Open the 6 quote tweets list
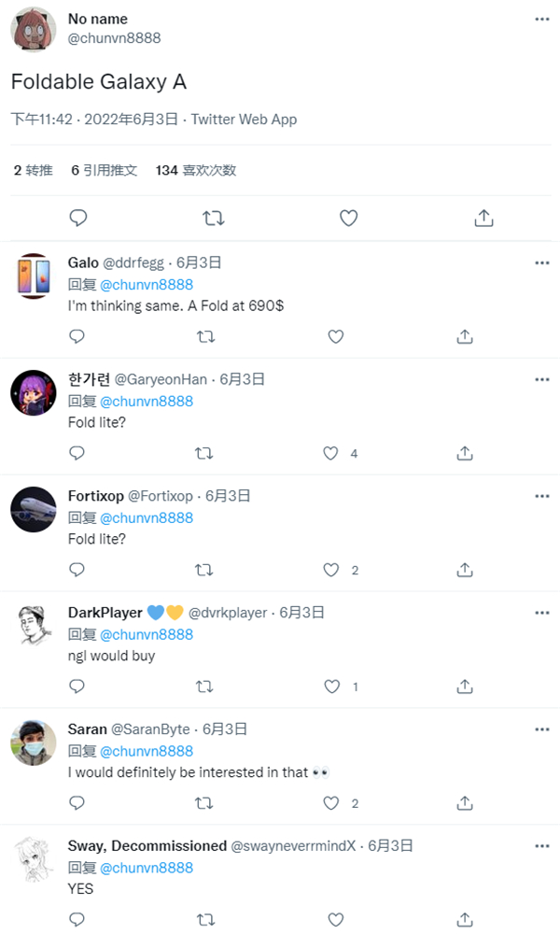This screenshot has height=934, width=560. 105,171
